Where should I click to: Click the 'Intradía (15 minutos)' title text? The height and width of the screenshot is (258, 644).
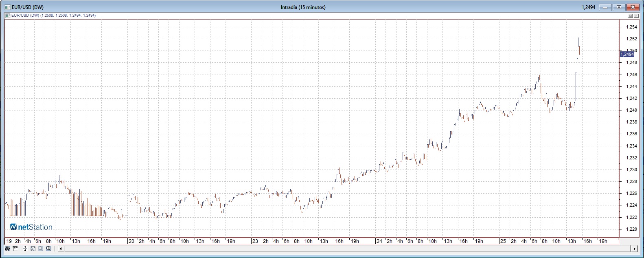click(303, 7)
